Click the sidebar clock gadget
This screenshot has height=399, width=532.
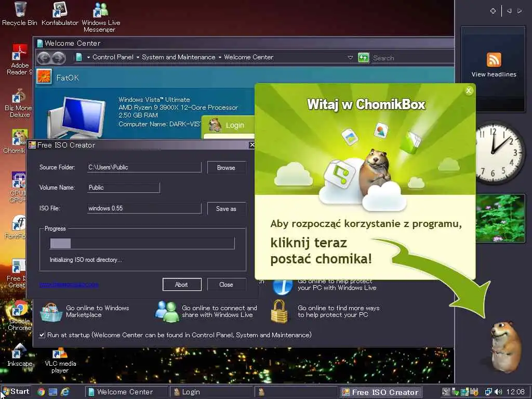click(x=500, y=153)
